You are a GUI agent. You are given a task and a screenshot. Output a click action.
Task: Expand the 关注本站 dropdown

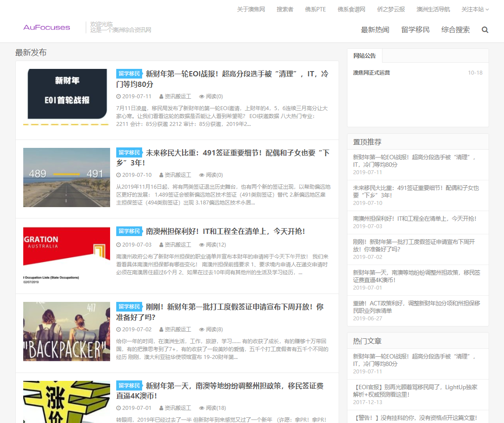tap(475, 9)
